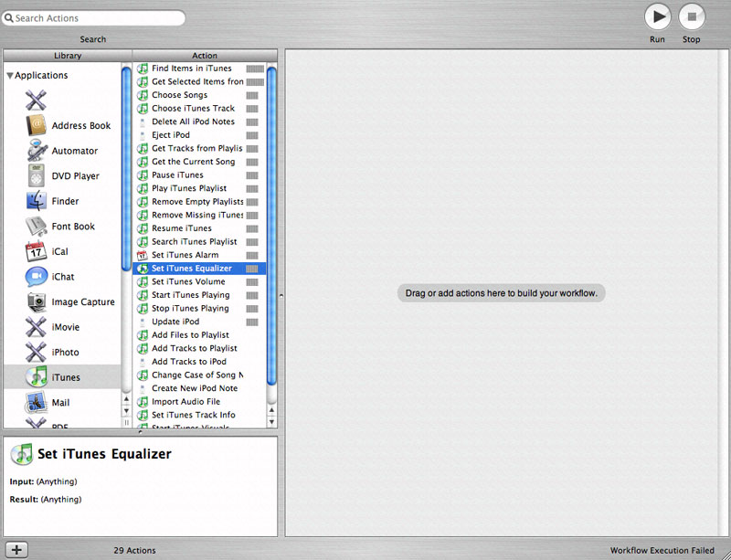This screenshot has height=560, width=731.
Task: Select Play iTunes Playlist action
Action: [199, 188]
